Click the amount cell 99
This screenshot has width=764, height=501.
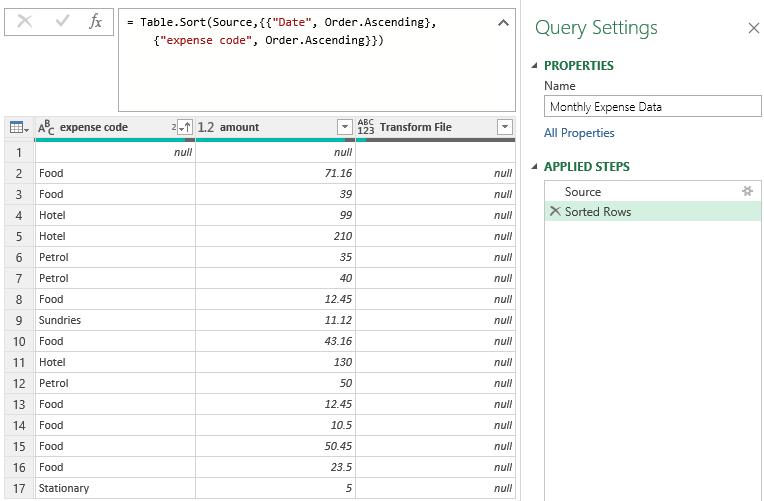275,215
